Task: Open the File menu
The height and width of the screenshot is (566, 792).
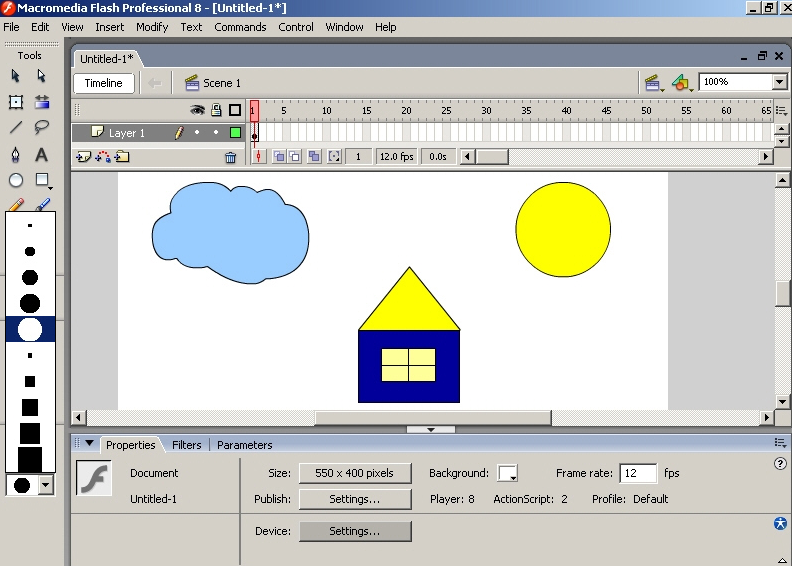Action: pos(11,27)
